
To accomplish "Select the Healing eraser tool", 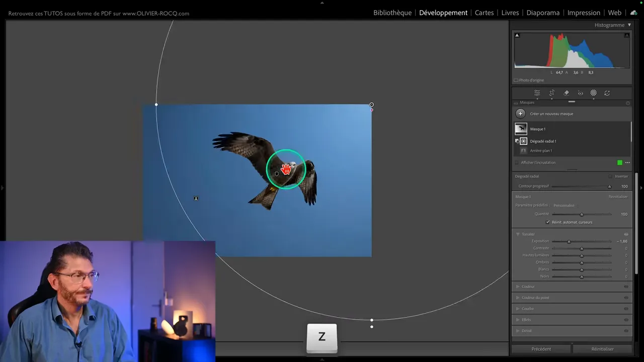I will [x=566, y=93].
